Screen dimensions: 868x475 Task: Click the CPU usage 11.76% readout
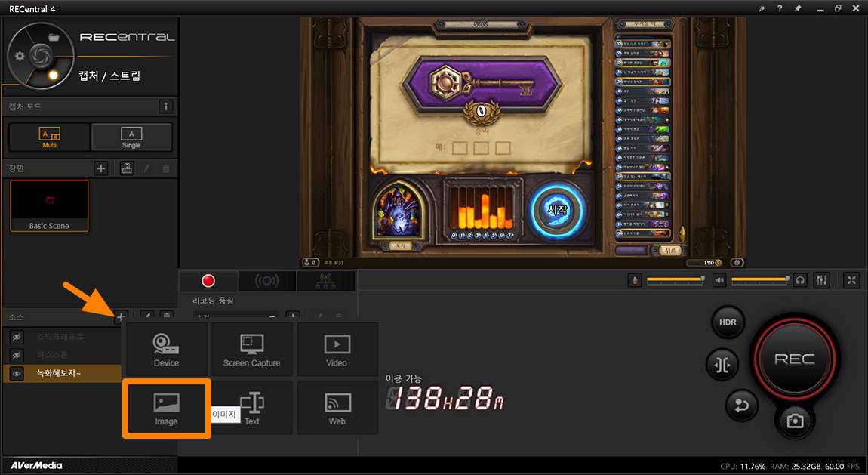[x=743, y=466]
